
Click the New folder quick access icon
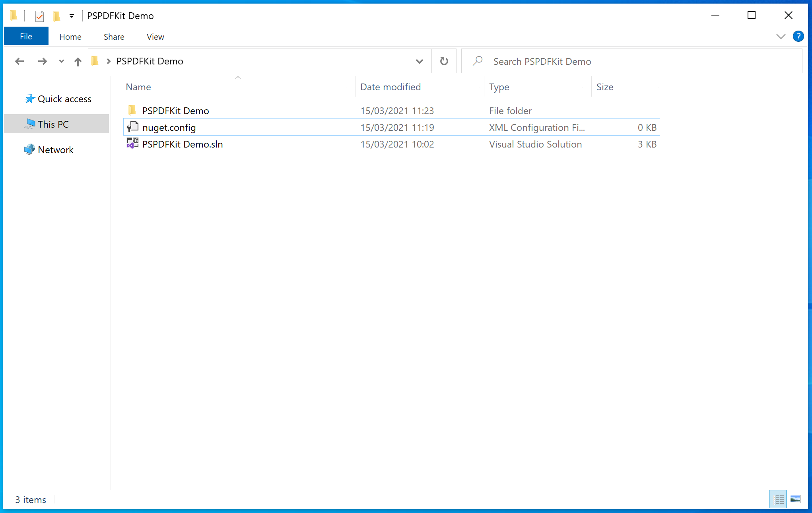pos(56,16)
